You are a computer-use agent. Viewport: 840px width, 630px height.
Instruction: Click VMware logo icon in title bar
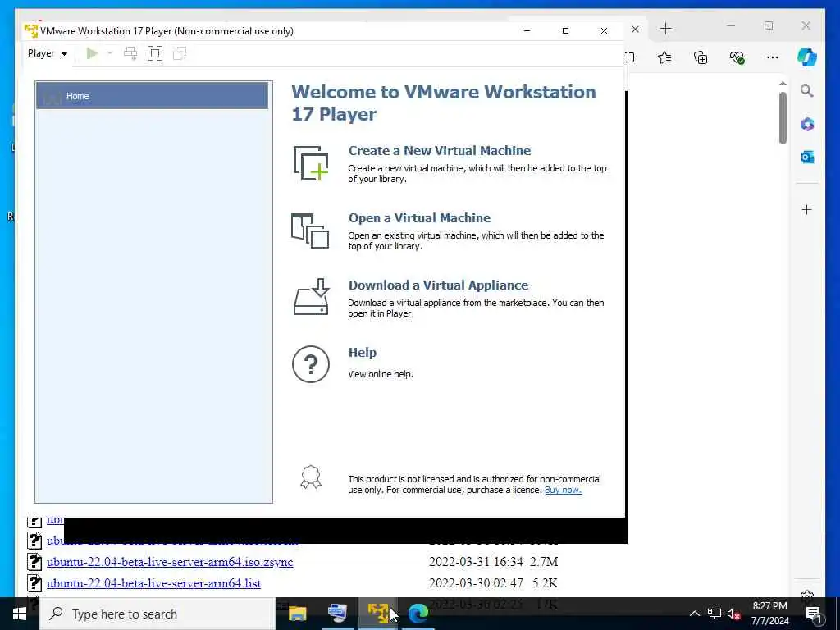(31, 30)
